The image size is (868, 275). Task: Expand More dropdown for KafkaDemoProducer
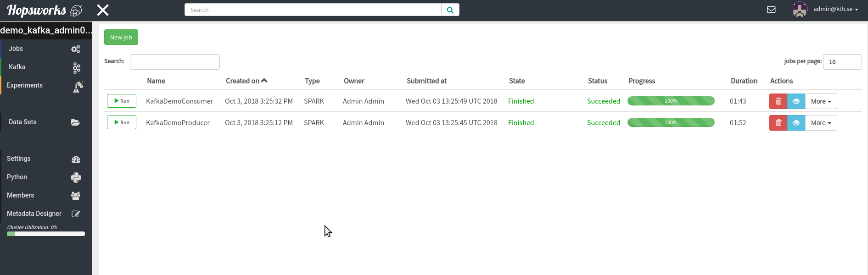click(x=821, y=123)
